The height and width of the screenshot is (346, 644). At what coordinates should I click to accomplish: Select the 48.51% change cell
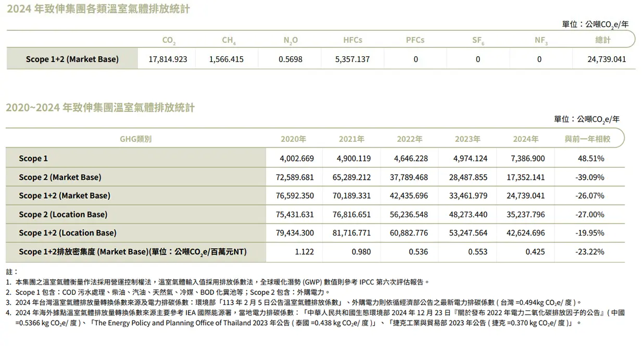[590, 159]
